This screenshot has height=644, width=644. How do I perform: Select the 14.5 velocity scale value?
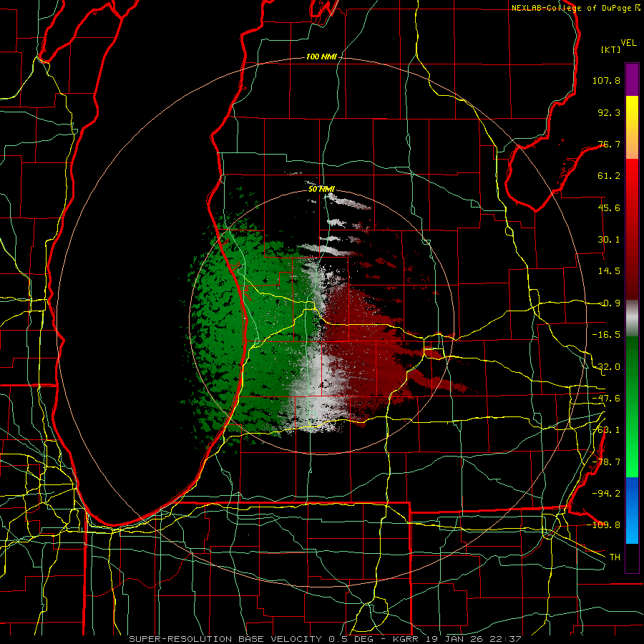tap(609, 271)
